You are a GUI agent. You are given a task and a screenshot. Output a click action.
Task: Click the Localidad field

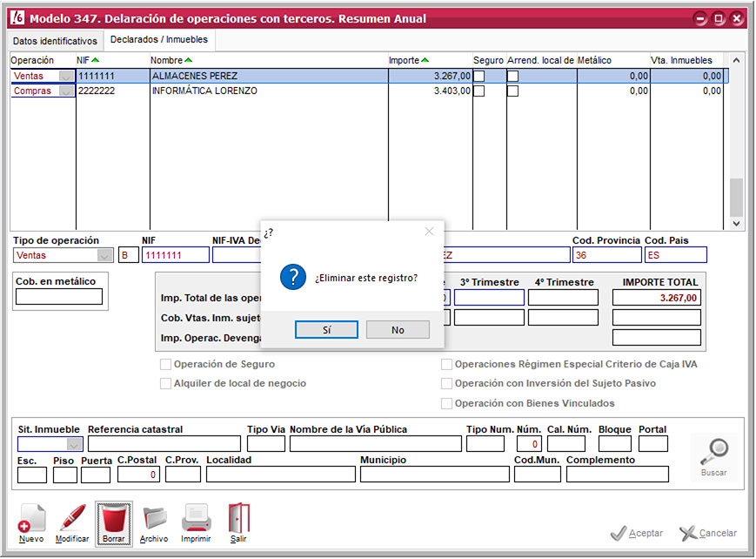281,475
